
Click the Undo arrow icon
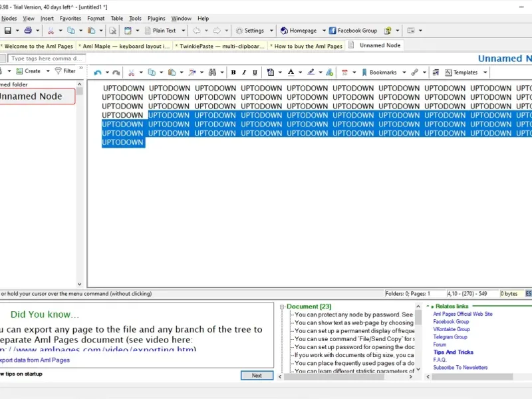click(98, 72)
